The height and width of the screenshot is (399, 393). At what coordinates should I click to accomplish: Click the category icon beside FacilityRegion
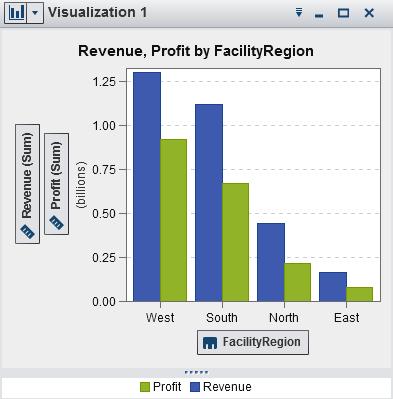click(x=210, y=342)
